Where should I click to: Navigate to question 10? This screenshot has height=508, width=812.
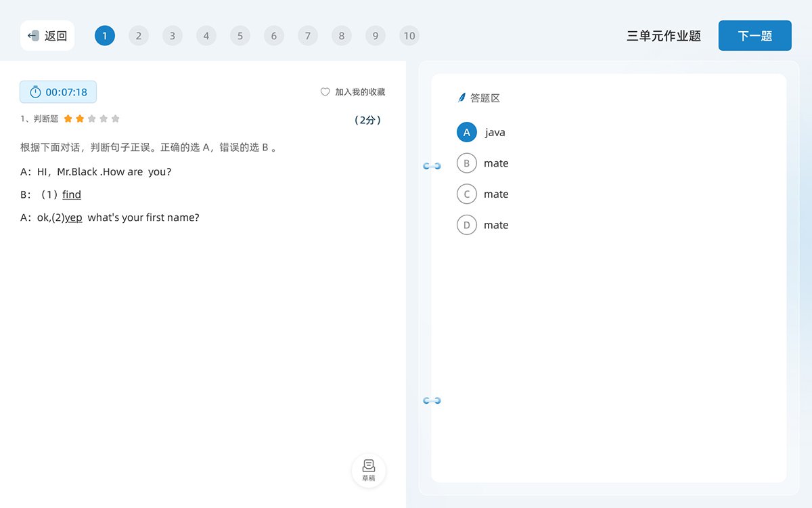(x=409, y=36)
